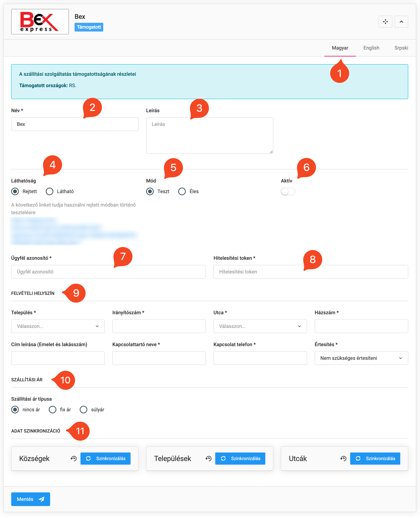The image size is (420, 518).
Task: Open the Utca dropdown
Action: (x=260, y=326)
